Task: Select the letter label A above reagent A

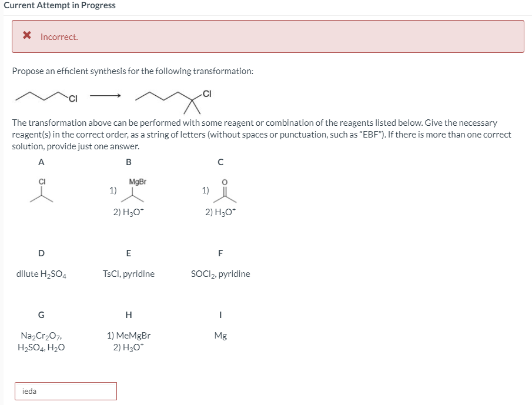Action: point(41,162)
